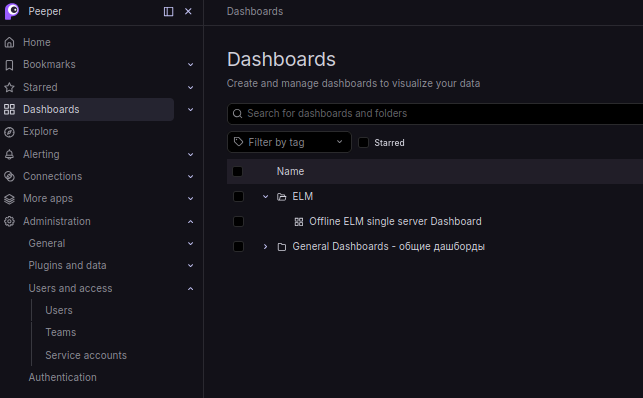Viewport: 643px width, 398px height.
Task: Collapse the ELM folder chevron
Action: 265,197
